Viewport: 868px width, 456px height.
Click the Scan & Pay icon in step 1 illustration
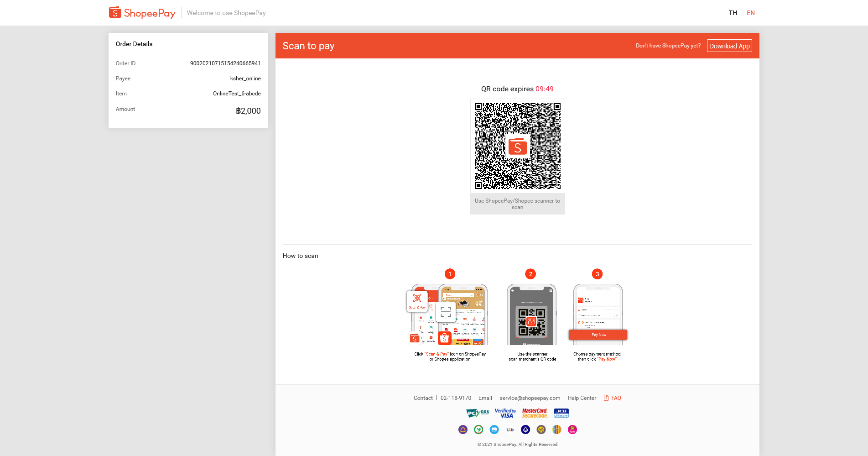point(417,301)
